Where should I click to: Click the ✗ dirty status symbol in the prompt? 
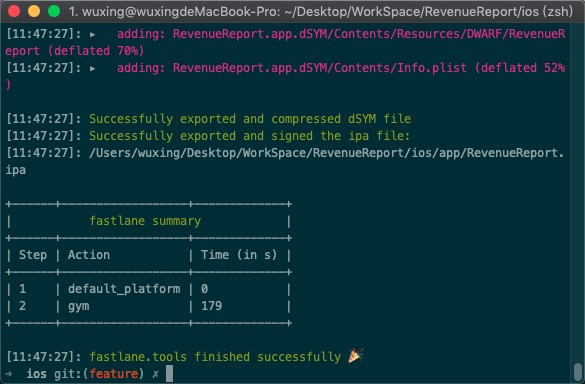pos(155,374)
